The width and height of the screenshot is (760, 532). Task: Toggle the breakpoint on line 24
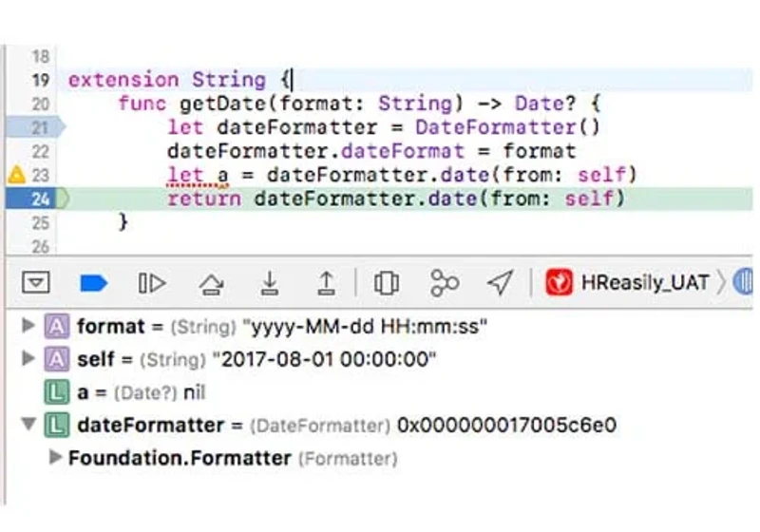click(31, 199)
